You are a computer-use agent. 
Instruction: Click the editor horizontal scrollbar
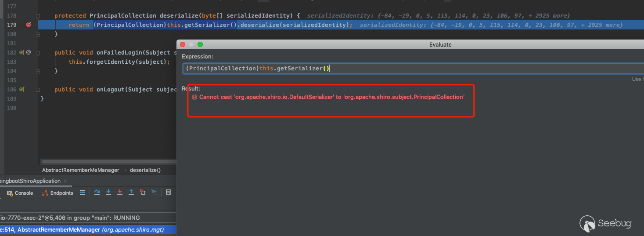pos(108,162)
